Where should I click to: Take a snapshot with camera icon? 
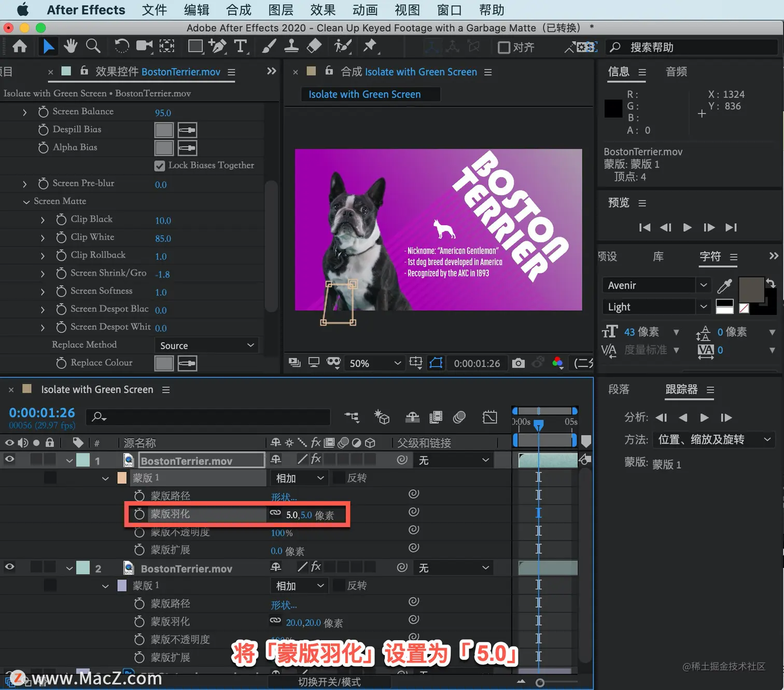tap(518, 363)
